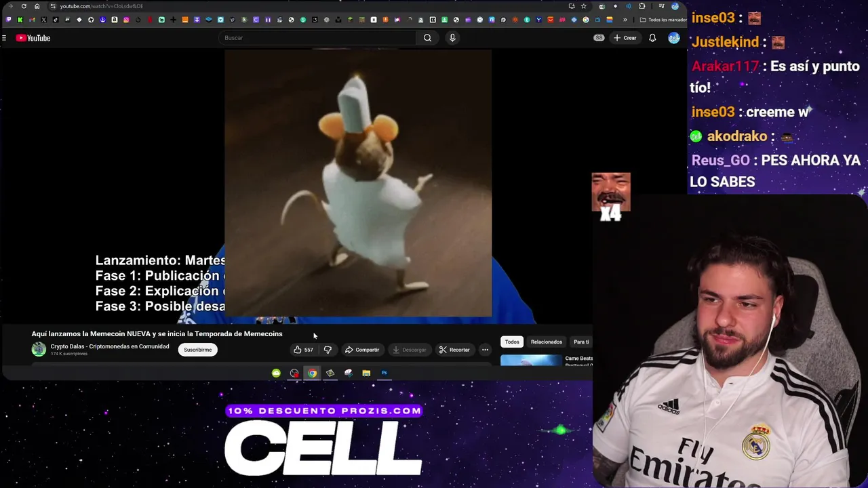
Task: Expand the bookmarks bar overflow chevron
Action: [x=625, y=20]
